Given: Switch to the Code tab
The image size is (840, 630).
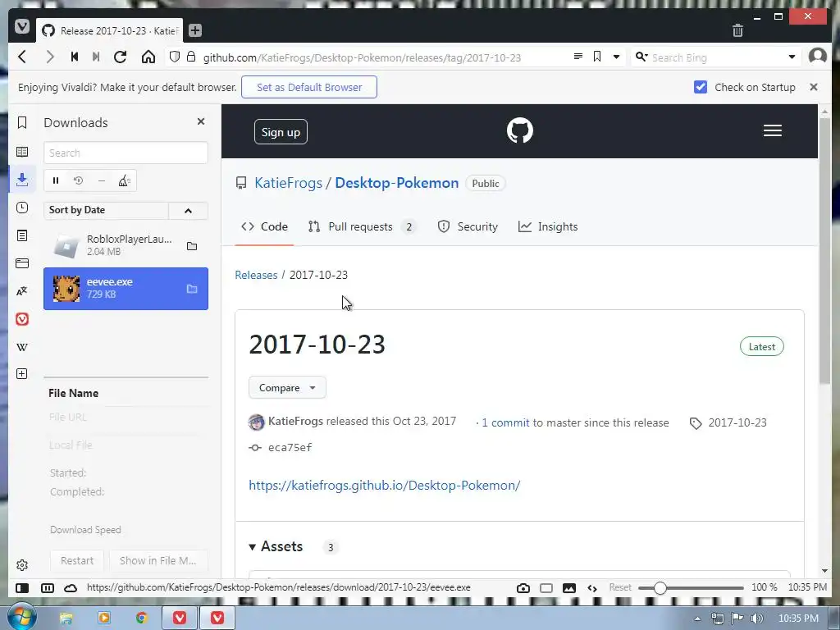Looking at the screenshot, I should (x=265, y=226).
